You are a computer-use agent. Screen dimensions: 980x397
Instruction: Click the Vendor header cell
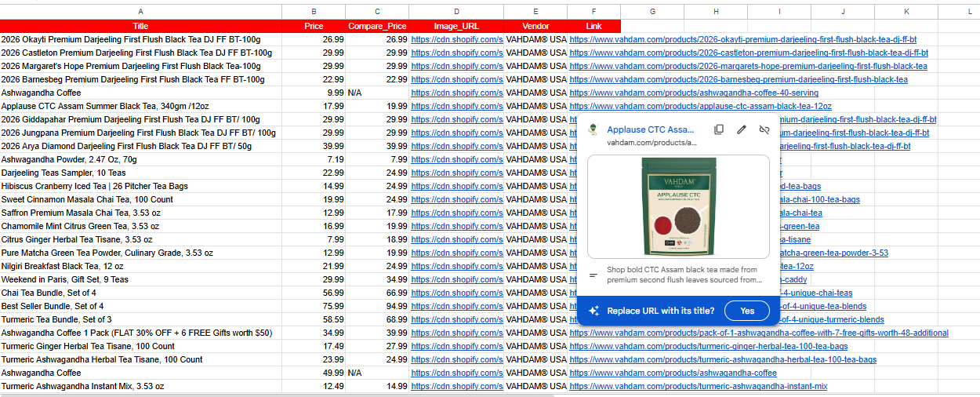coord(535,26)
